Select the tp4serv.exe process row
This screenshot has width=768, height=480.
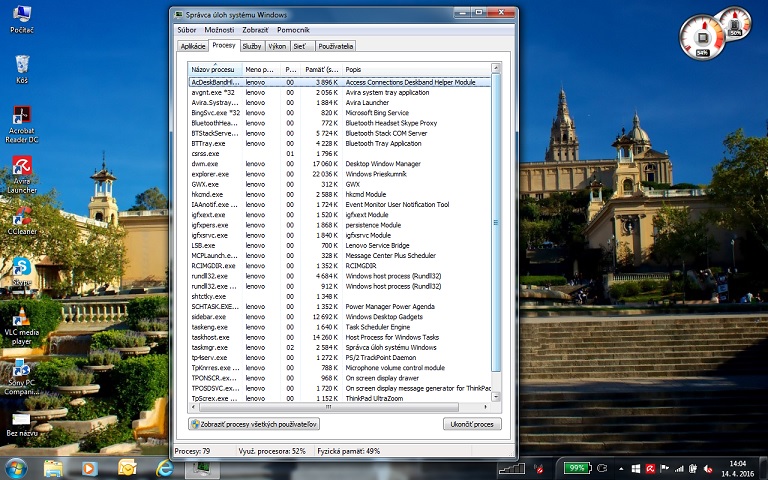click(x=339, y=358)
